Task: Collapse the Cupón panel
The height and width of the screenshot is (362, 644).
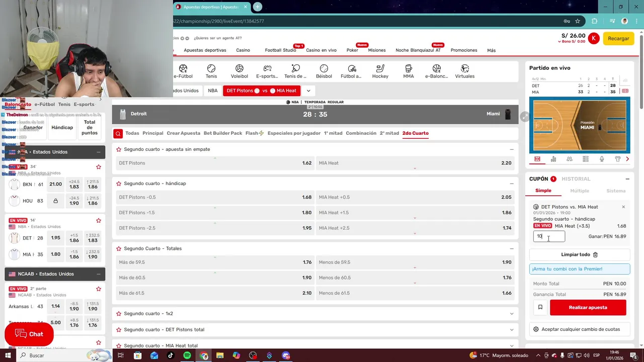Action: click(x=627, y=179)
